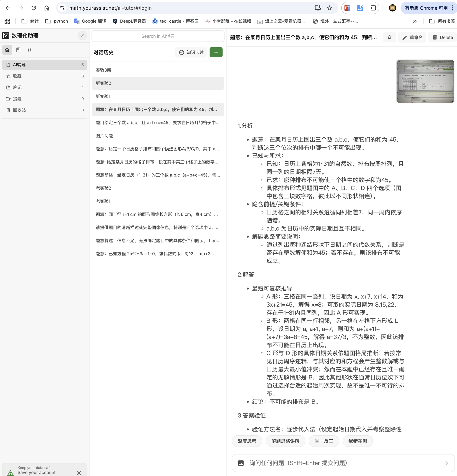Bookmark this page with Chrome star
This screenshot has width=457, height=476.
pos(329,8)
